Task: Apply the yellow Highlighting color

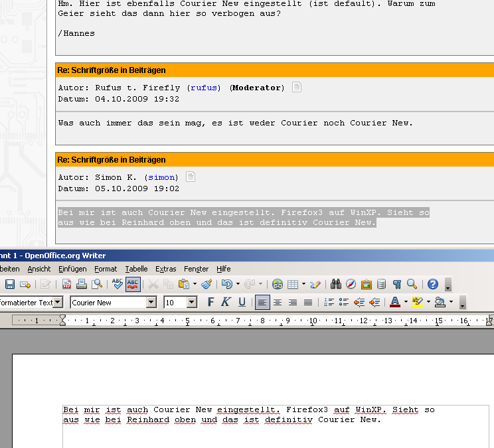Action: pos(418,302)
